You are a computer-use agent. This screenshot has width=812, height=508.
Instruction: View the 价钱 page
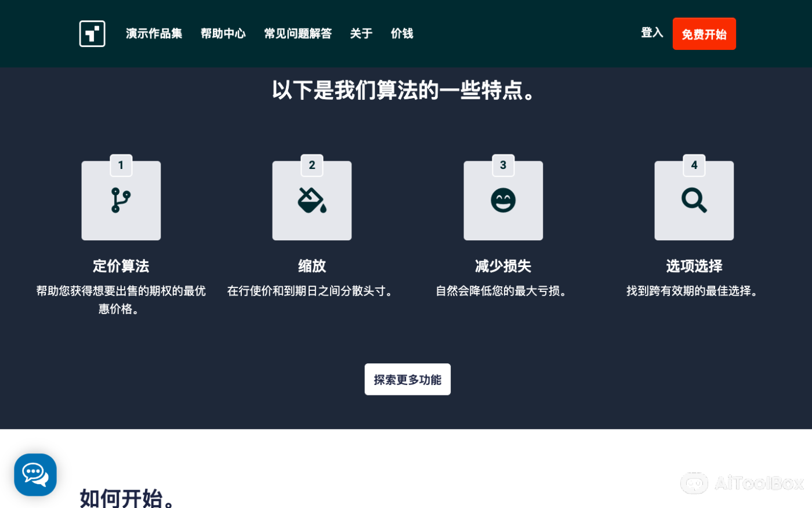402,33
